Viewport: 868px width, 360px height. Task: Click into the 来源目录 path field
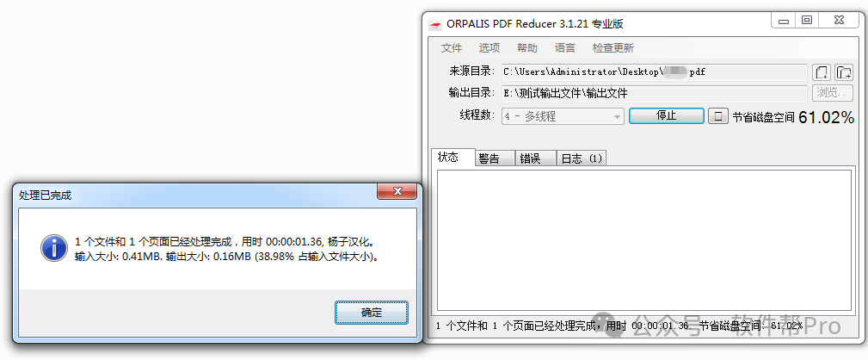tap(655, 72)
